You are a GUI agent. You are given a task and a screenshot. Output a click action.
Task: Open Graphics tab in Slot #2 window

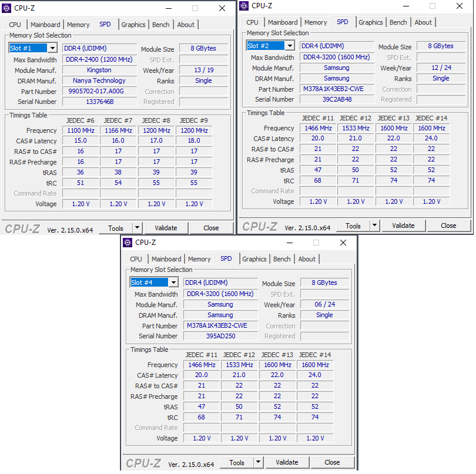pos(371,22)
